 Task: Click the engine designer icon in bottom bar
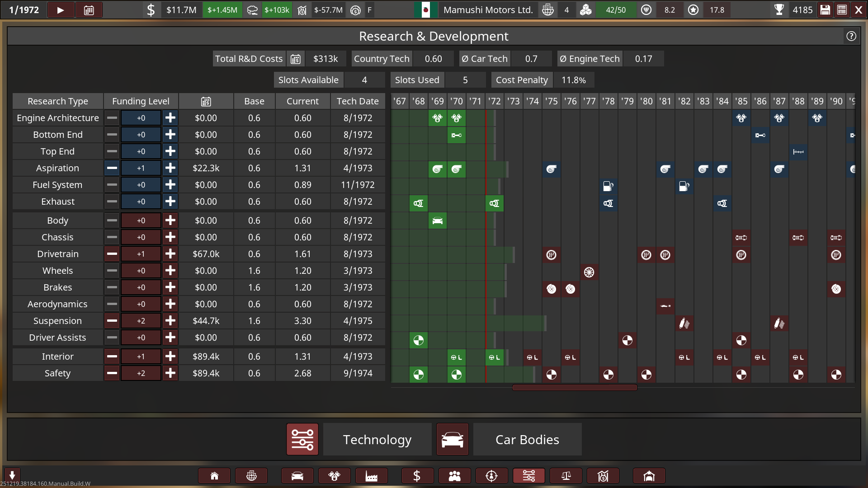334,476
